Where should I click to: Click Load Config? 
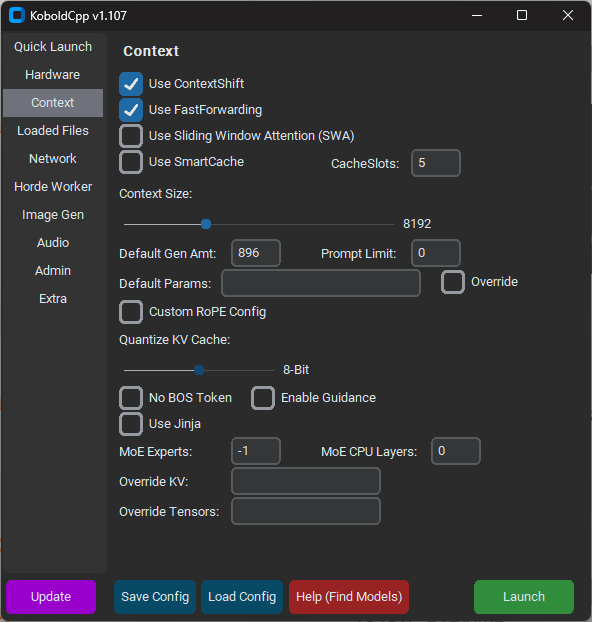click(x=242, y=597)
